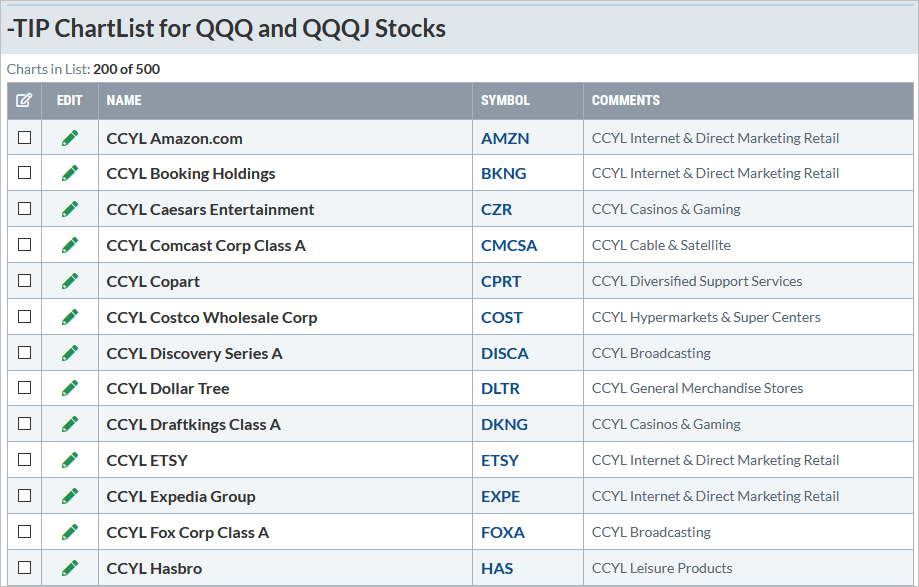Open the ETSY symbol link
919x587 pixels.
click(x=500, y=461)
